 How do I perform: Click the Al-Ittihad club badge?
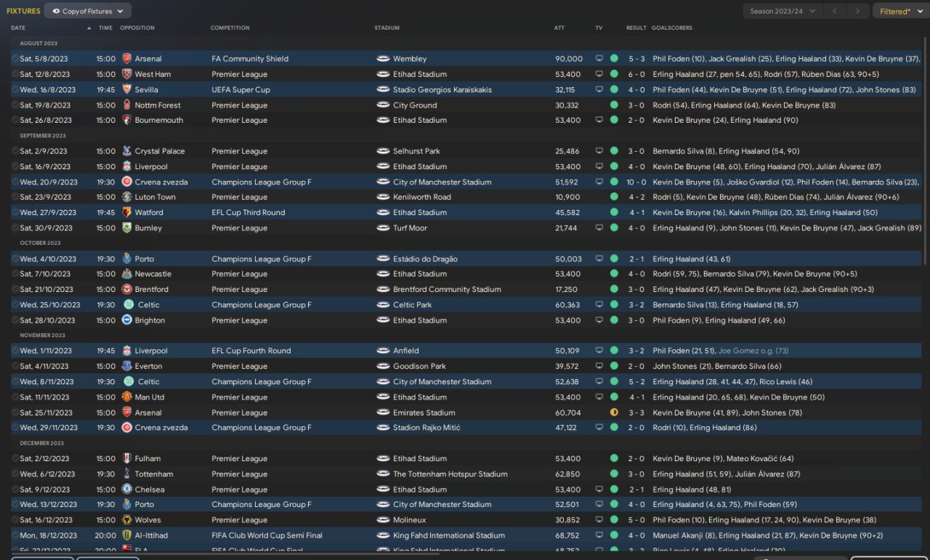pos(127,535)
